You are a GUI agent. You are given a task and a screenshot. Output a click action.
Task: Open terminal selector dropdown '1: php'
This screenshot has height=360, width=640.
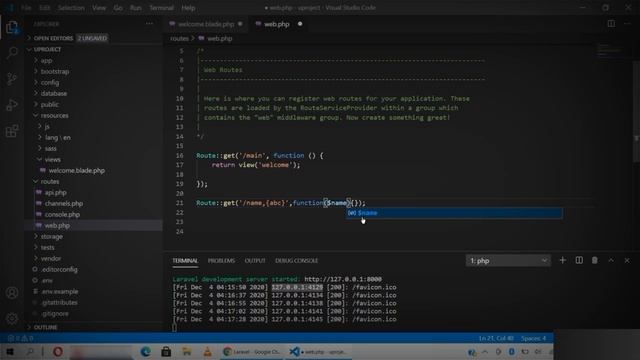(x=508, y=260)
